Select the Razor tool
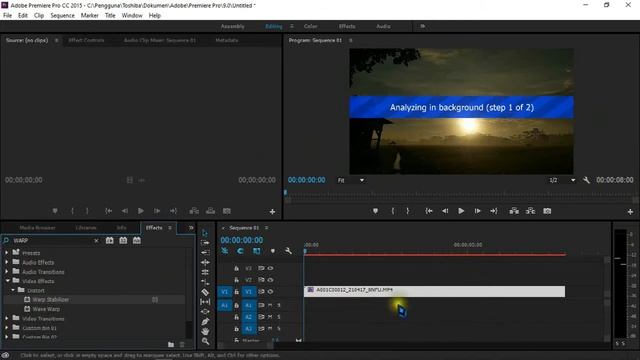The width and height of the screenshot is (640, 360). click(205, 292)
